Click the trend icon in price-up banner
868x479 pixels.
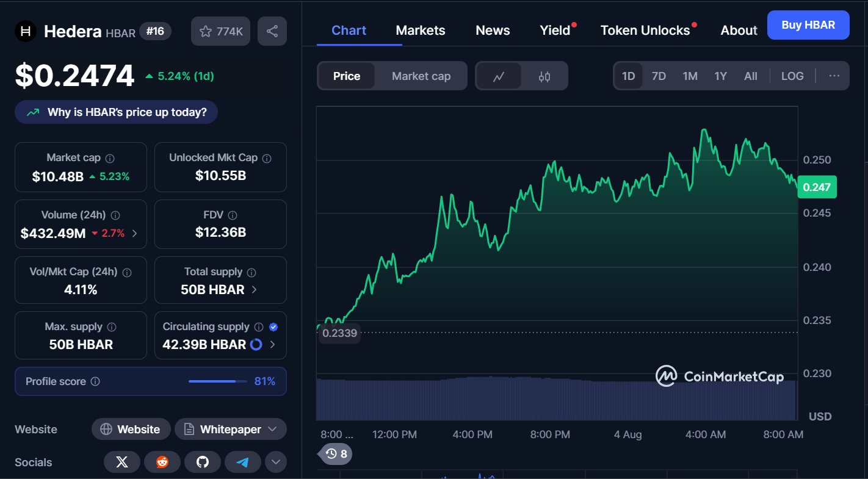(32, 112)
